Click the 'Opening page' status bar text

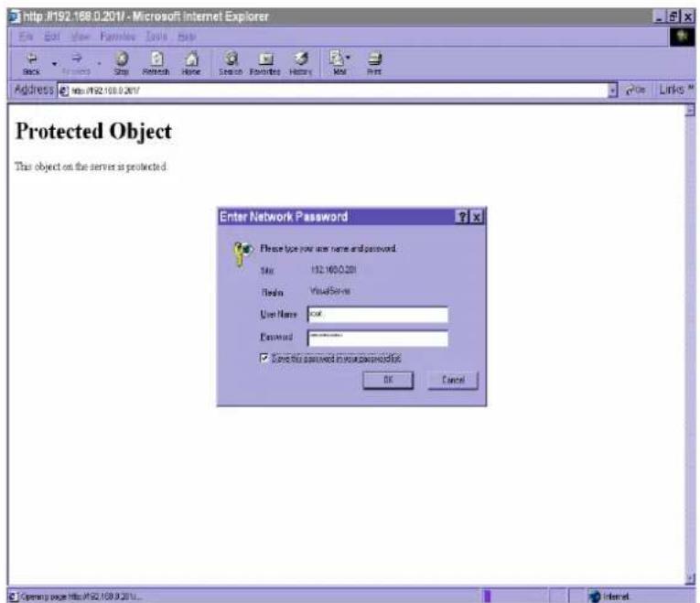click(x=81, y=597)
